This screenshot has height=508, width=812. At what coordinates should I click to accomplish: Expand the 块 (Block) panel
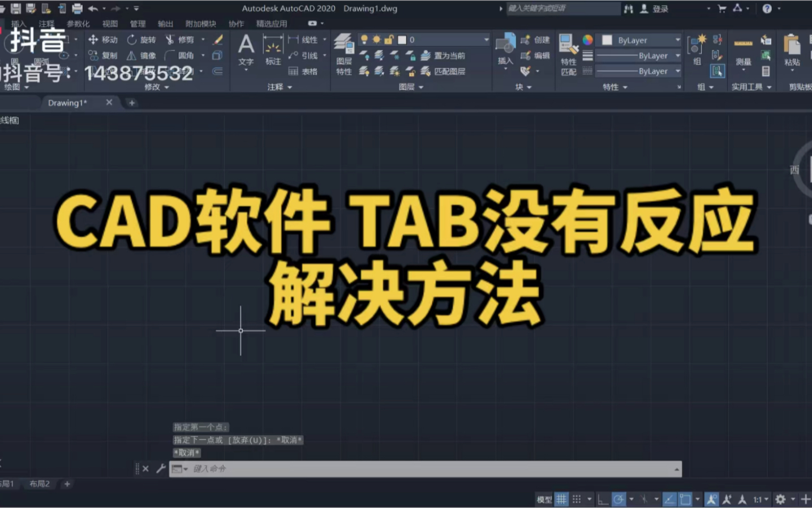[523, 87]
